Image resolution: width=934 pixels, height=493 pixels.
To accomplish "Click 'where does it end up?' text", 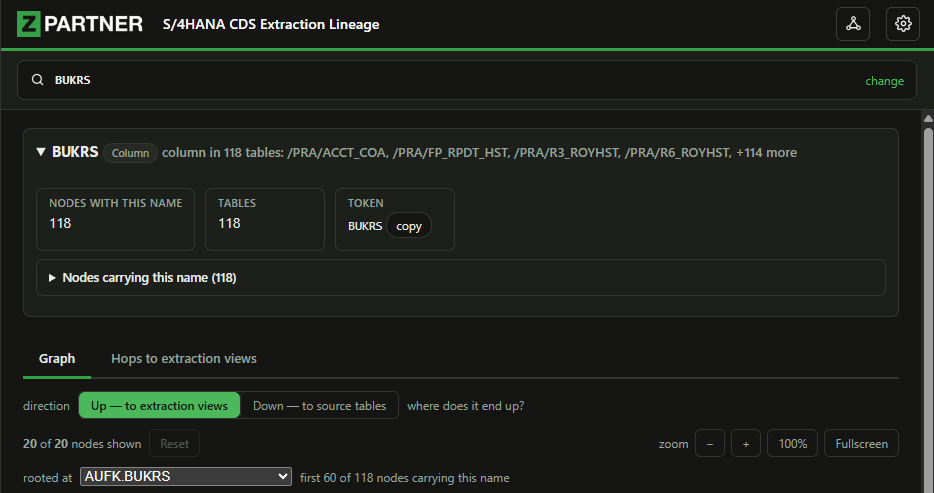I will [x=466, y=405].
